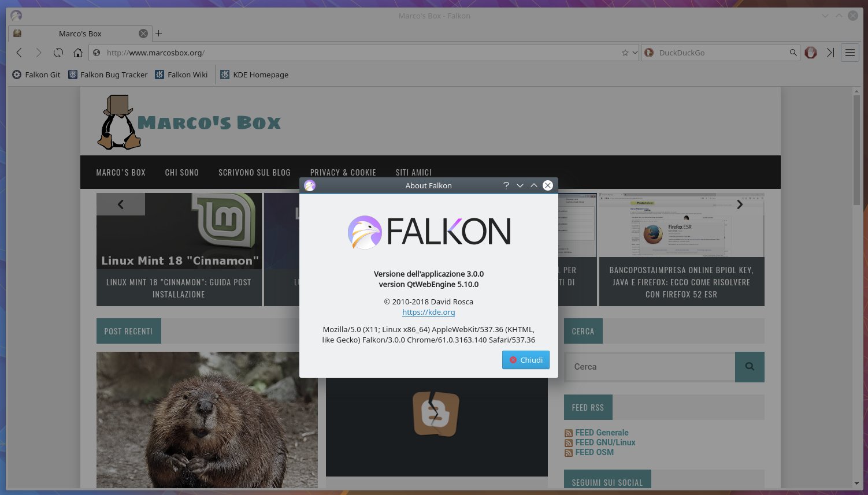The height and width of the screenshot is (495, 868).
Task: Close the Marco's Box tab
Action: click(x=143, y=34)
